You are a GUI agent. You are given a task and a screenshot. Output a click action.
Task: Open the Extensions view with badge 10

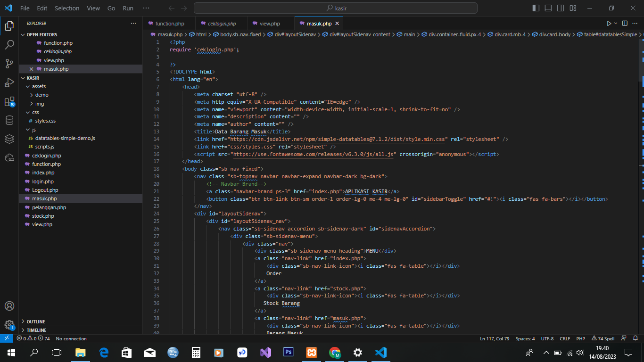tap(9, 102)
